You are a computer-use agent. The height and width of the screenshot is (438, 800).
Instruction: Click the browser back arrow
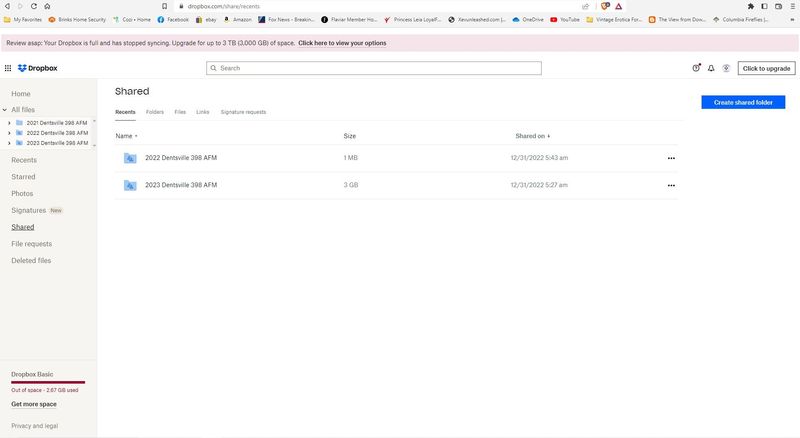coord(7,6)
